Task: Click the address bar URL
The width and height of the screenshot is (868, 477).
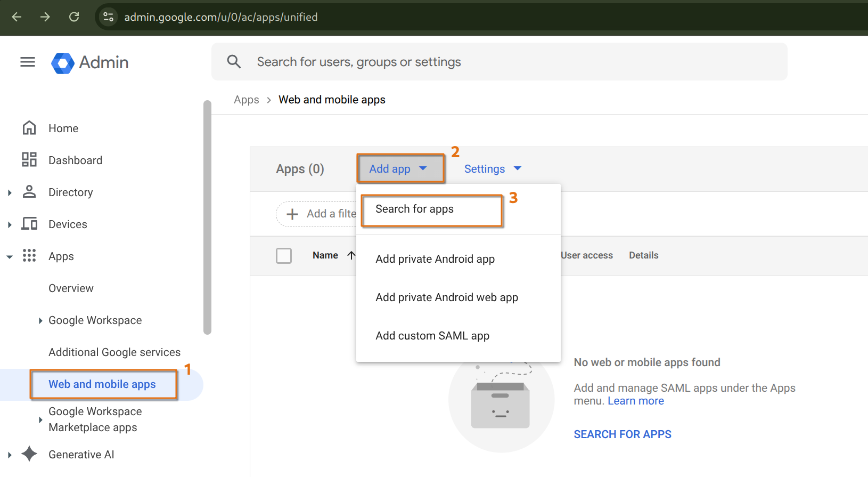Action: pos(221,17)
